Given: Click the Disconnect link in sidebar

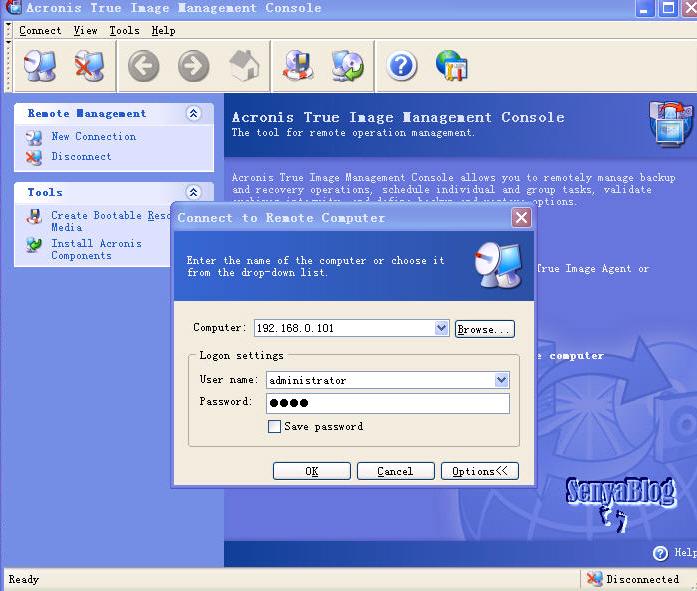Looking at the screenshot, I should tap(81, 156).
